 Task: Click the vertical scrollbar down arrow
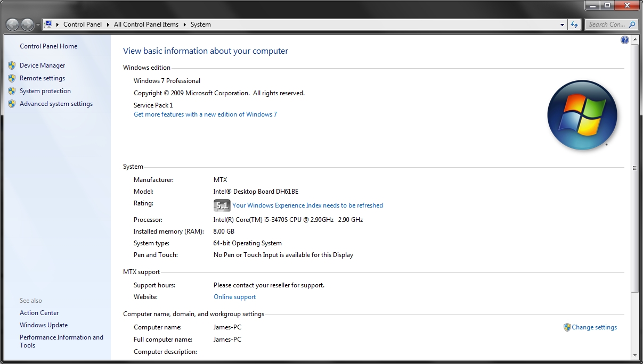tap(634, 355)
